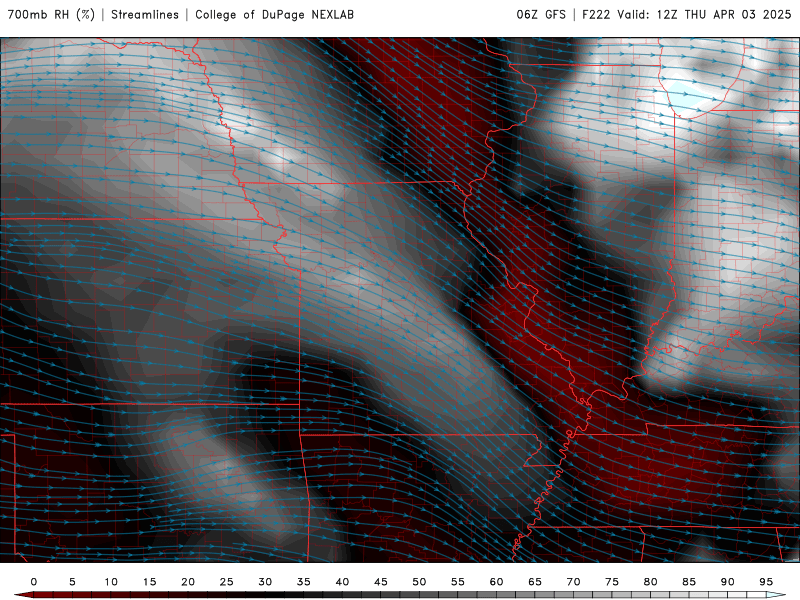The height and width of the screenshot is (600, 800).
Task: Select the "30" value on the color scale
Action: tap(265, 582)
